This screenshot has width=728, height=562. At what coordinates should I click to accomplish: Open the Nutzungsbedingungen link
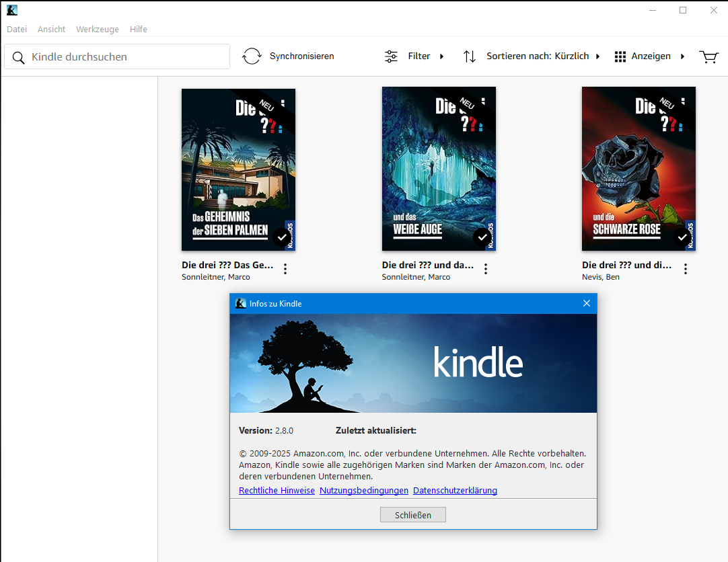pyautogui.click(x=364, y=491)
